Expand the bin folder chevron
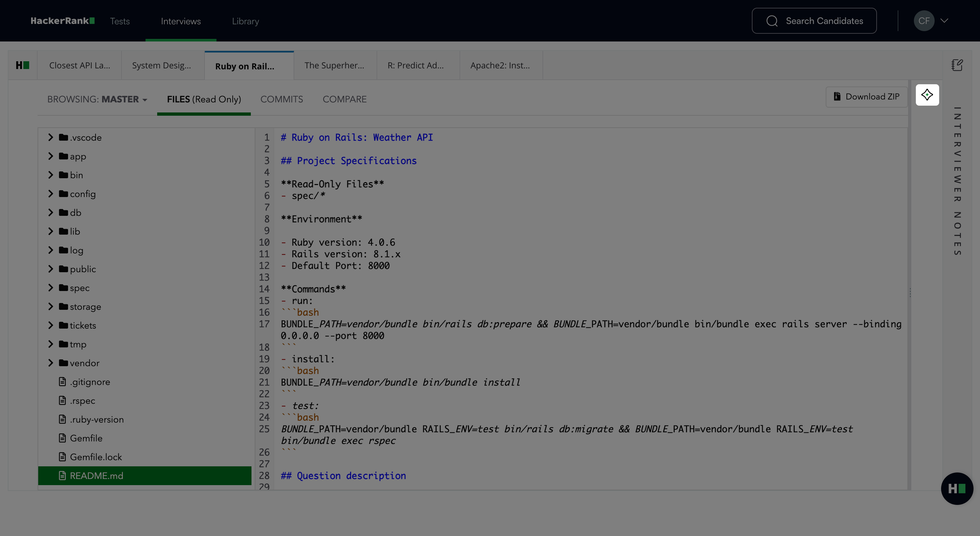980x536 pixels. pyautogui.click(x=51, y=175)
